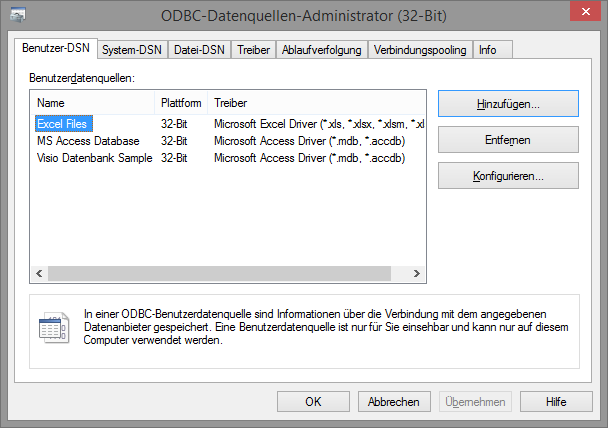Choose the Visio Datenbank Sample entry

pos(94,158)
